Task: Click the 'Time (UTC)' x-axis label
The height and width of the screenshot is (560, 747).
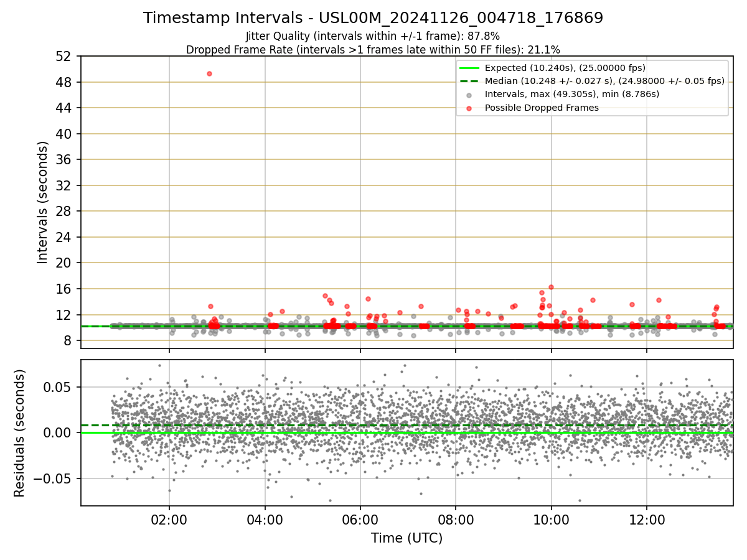Action: point(406,538)
